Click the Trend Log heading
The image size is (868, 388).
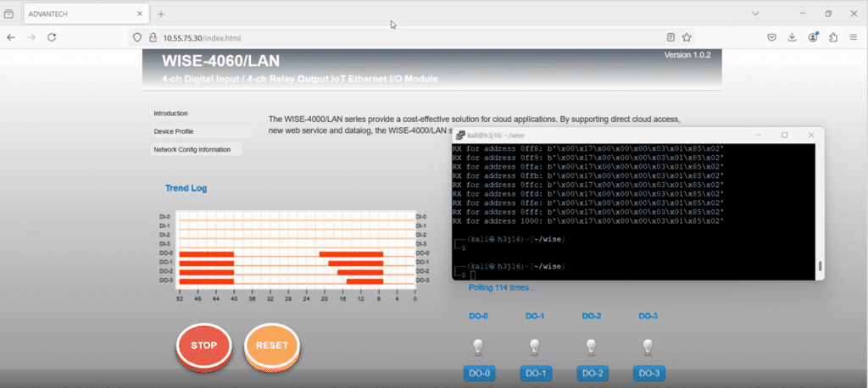click(186, 188)
